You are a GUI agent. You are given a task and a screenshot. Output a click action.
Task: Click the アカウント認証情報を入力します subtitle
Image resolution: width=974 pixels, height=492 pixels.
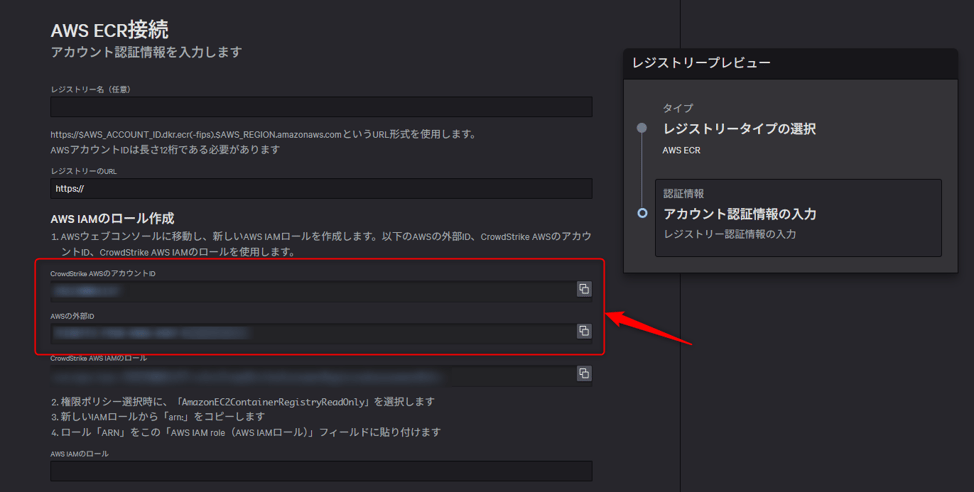pos(146,52)
